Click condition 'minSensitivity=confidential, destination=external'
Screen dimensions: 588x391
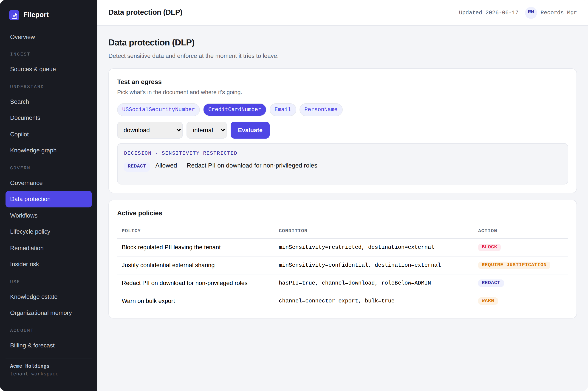click(x=360, y=265)
